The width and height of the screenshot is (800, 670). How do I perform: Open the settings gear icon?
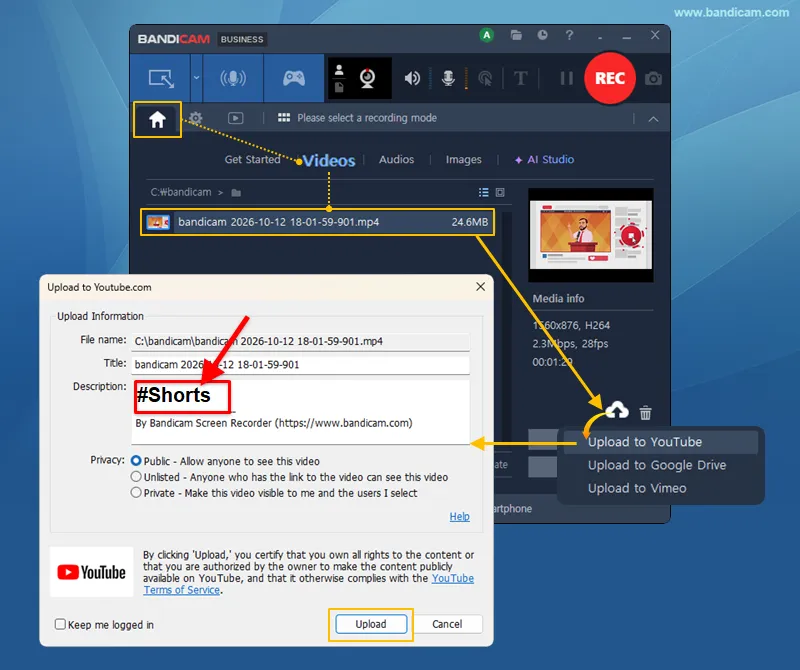(x=195, y=118)
